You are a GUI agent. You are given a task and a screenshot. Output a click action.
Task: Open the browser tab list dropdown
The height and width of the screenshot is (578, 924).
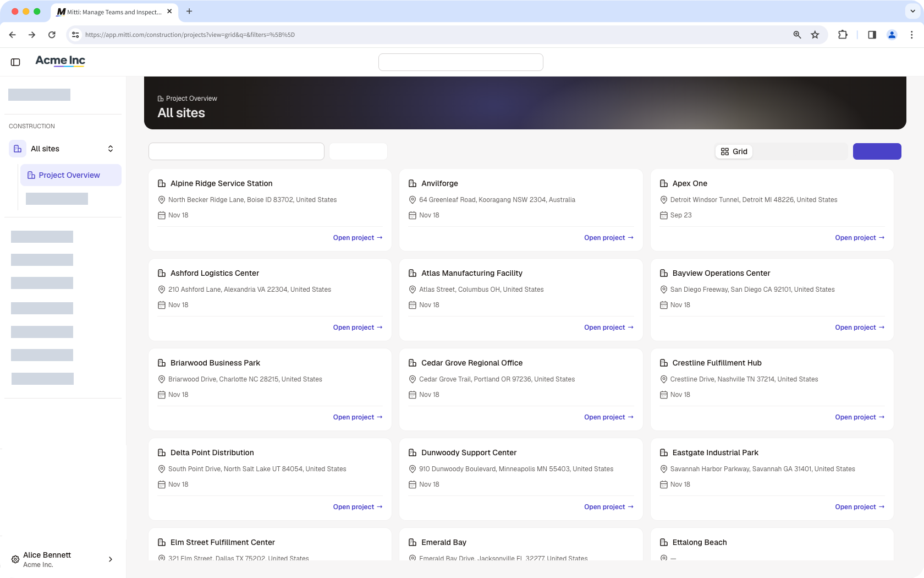(x=913, y=11)
